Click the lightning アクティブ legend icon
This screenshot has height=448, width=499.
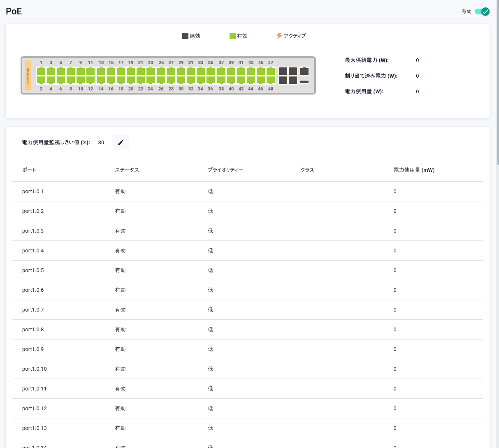pyautogui.click(x=279, y=36)
